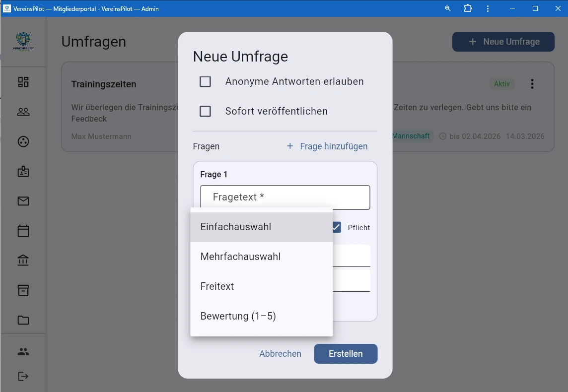Image resolution: width=568 pixels, height=392 pixels.
Task: Click the logout arrow icon at sidebar bottom
Action: point(23,376)
